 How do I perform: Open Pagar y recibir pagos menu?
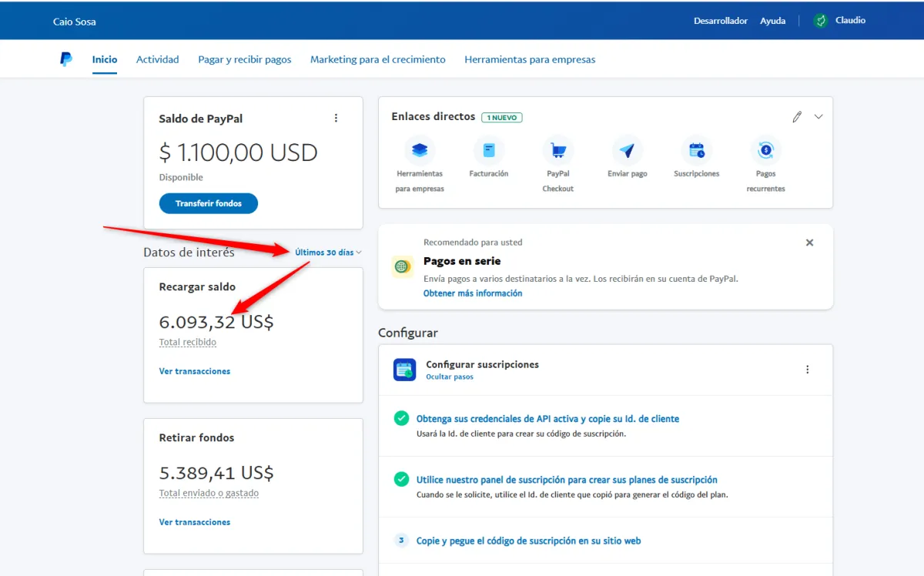(x=245, y=59)
